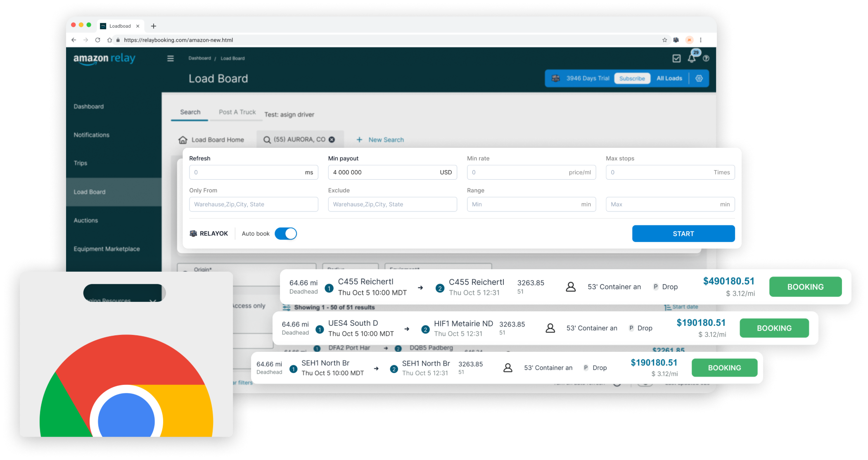Open Dashboard in sidebar
868x460 pixels.
pos(89,107)
